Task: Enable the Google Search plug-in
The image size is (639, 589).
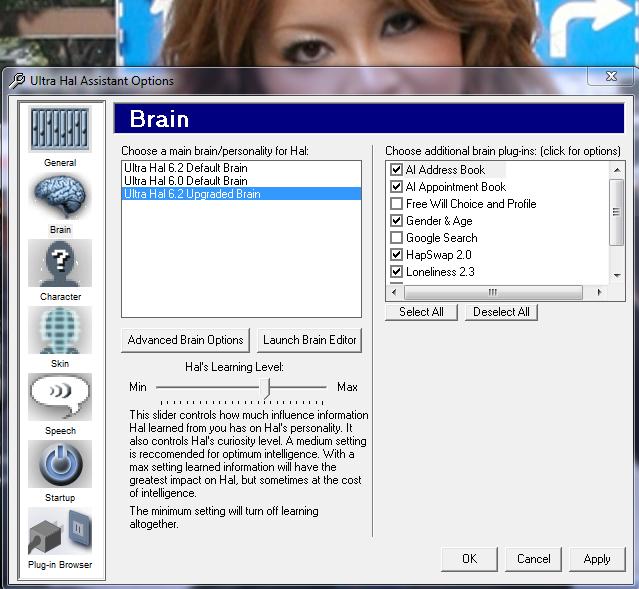Action: click(x=396, y=237)
